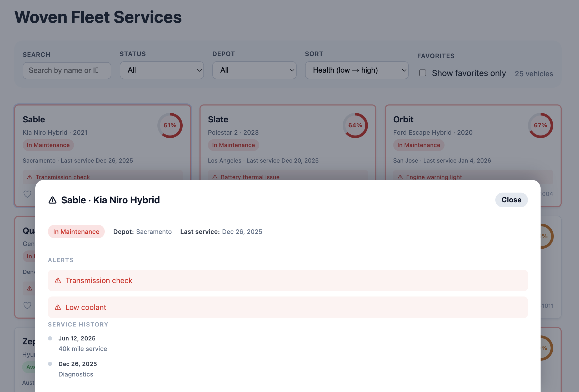Click the Search by name or ID field

67,70
